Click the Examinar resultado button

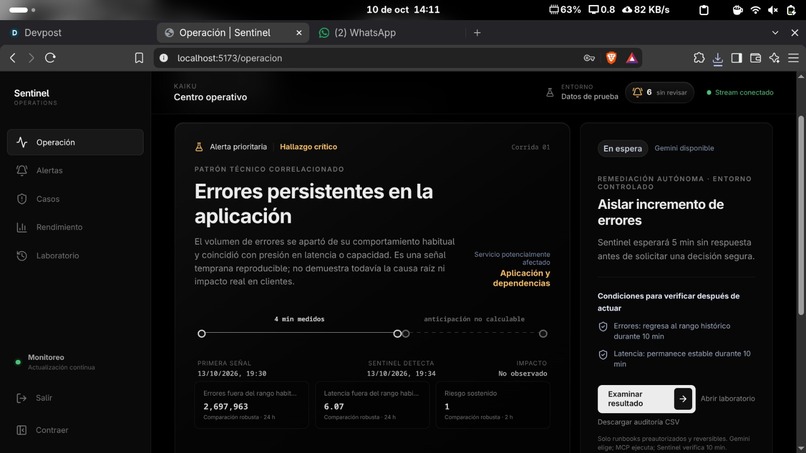[x=646, y=399]
